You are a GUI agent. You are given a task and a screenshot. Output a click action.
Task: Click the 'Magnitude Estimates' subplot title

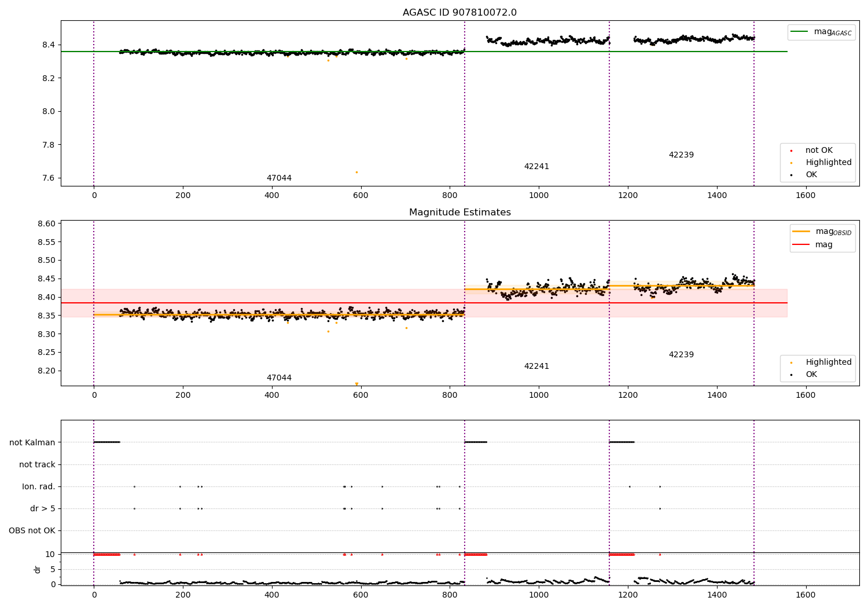click(x=459, y=213)
